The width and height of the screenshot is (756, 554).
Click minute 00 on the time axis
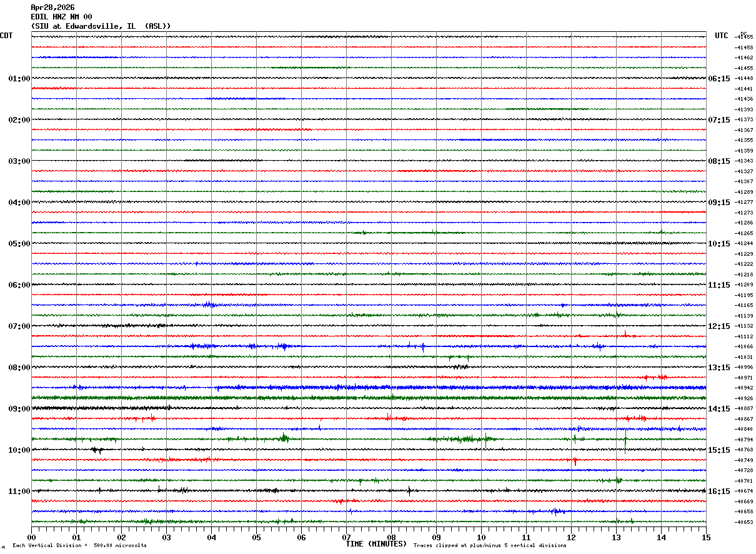point(31,537)
